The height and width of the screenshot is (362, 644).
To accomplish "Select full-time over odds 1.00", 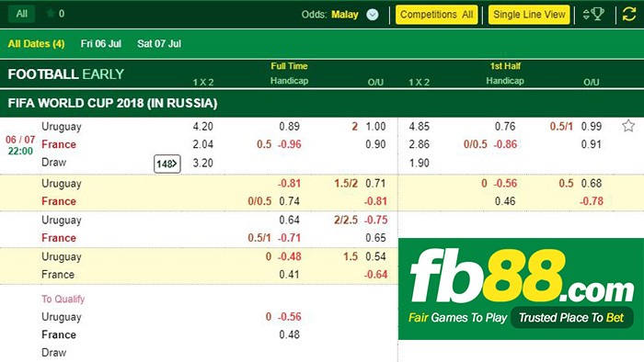I will click(375, 126).
